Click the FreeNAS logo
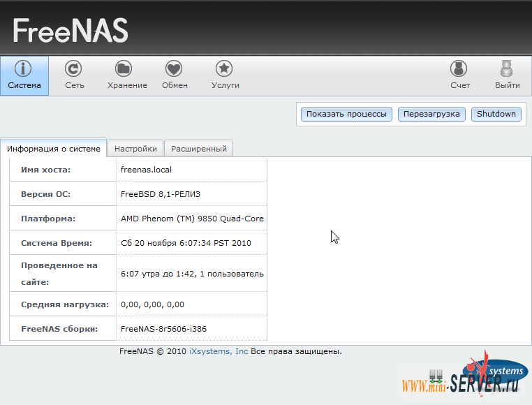 (71, 31)
